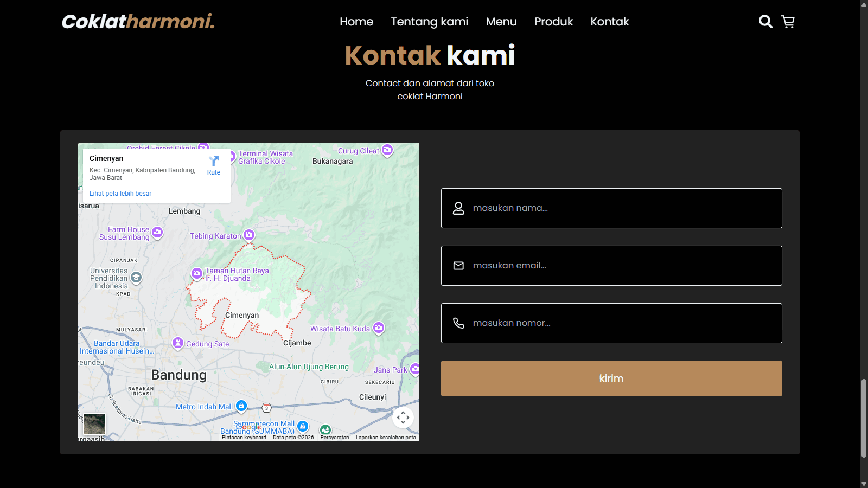Toggle map fullscreen mode
This screenshot has height=488, width=868.
click(x=404, y=418)
